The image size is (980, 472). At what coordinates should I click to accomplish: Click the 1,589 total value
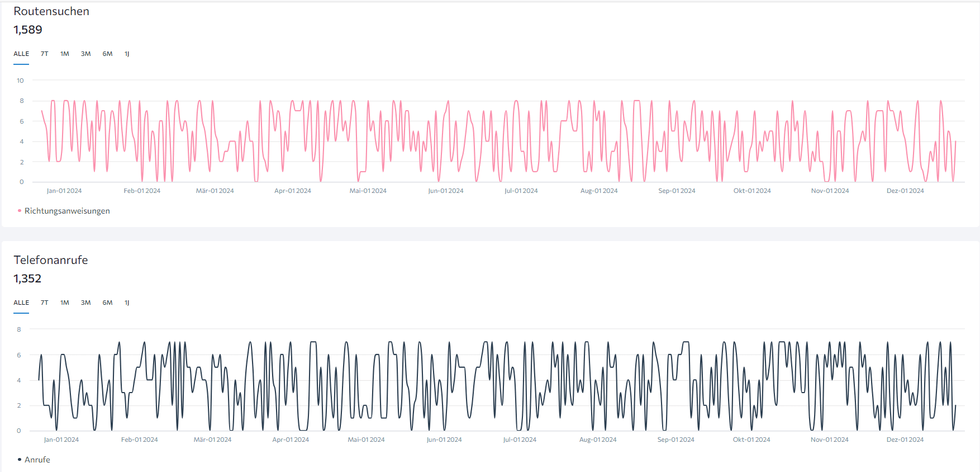pyautogui.click(x=28, y=30)
